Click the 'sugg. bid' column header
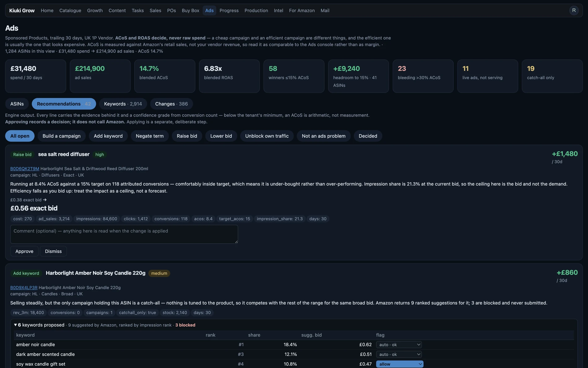 (311, 335)
